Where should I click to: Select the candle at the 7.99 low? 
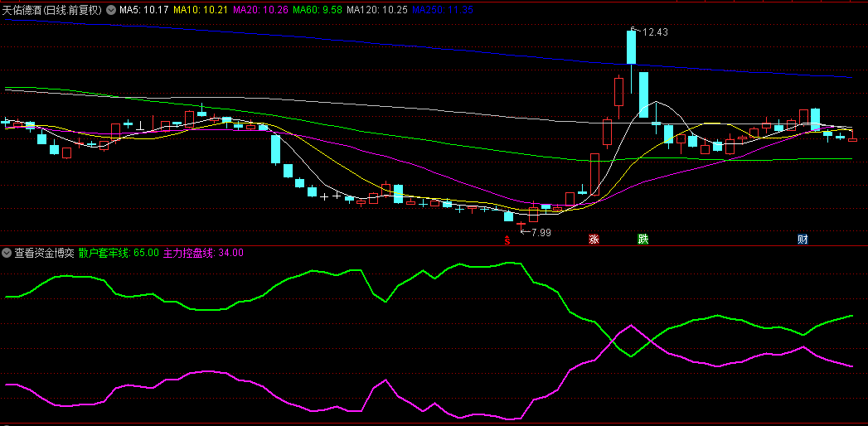pos(521,224)
